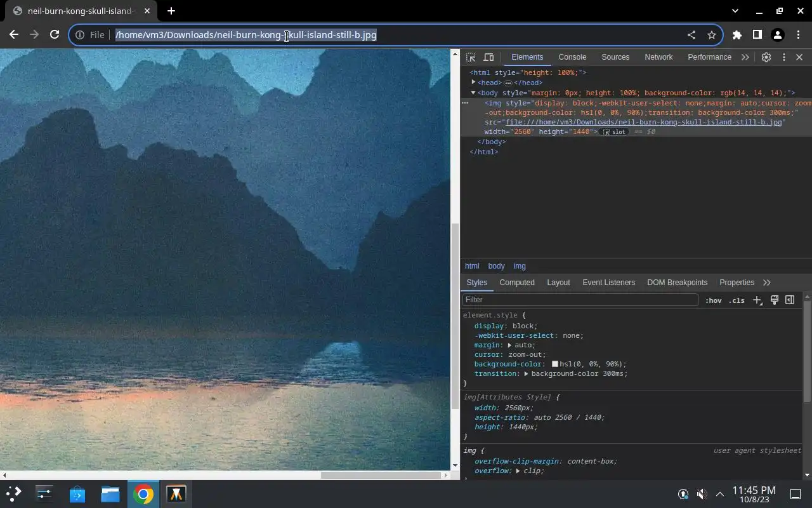
Task: Expand the margin shorthand property
Action: 510,345
